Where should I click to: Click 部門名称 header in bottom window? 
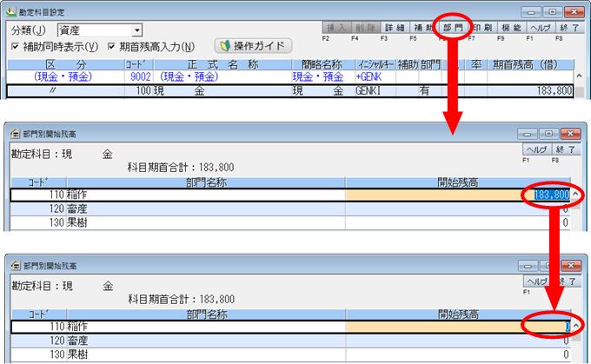pyautogui.click(x=207, y=314)
